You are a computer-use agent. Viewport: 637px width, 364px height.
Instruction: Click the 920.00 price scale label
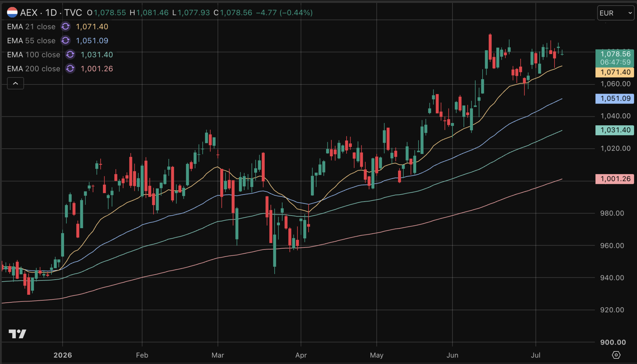pos(612,310)
